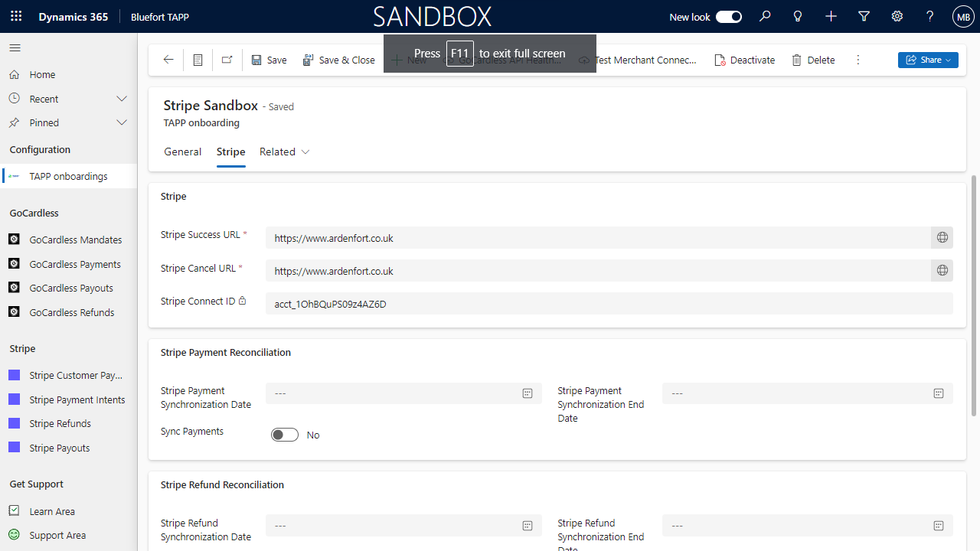This screenshot has width=980, height=551.
Task: Click the Save button
Action: [269, 60]
